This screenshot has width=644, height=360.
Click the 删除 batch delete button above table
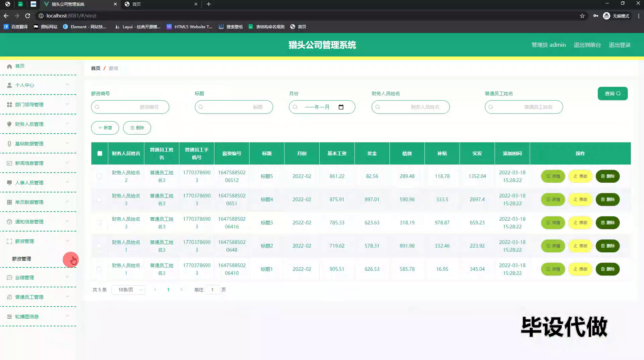pos(137,128)
